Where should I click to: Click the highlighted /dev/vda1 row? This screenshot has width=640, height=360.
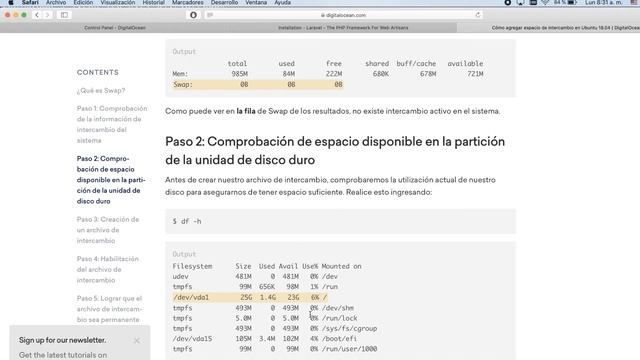coord(250,297)
